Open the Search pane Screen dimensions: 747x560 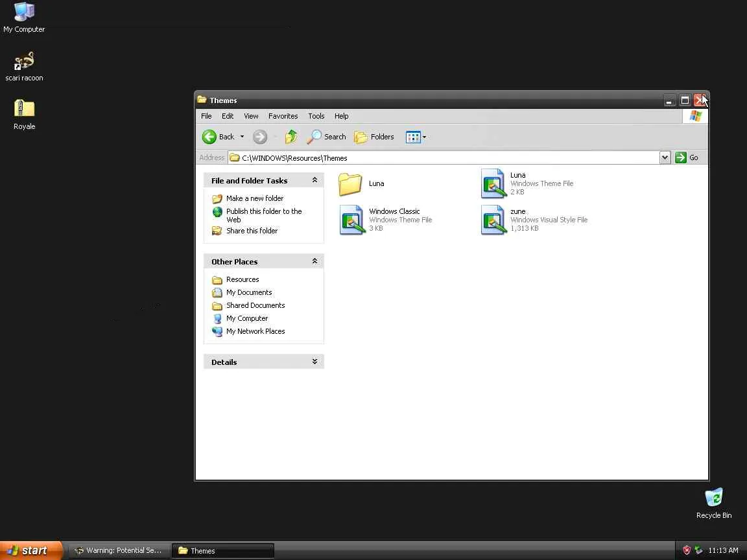[x=326, y=137]
